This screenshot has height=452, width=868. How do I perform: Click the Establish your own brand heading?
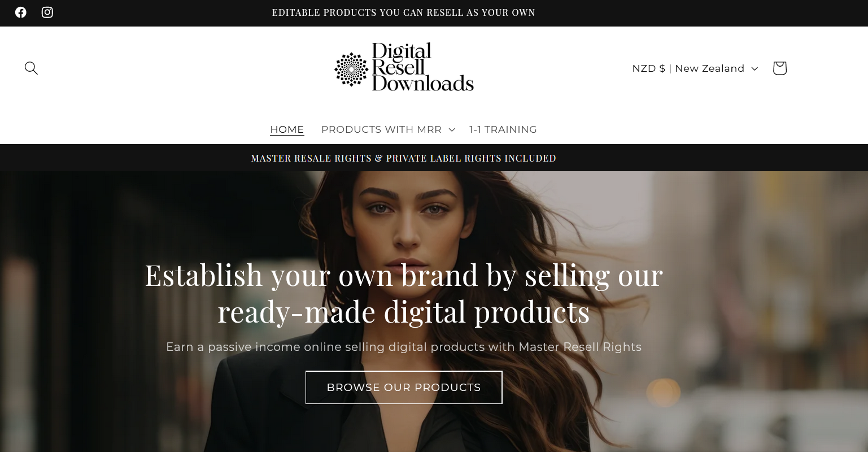[x=404, y=293]
